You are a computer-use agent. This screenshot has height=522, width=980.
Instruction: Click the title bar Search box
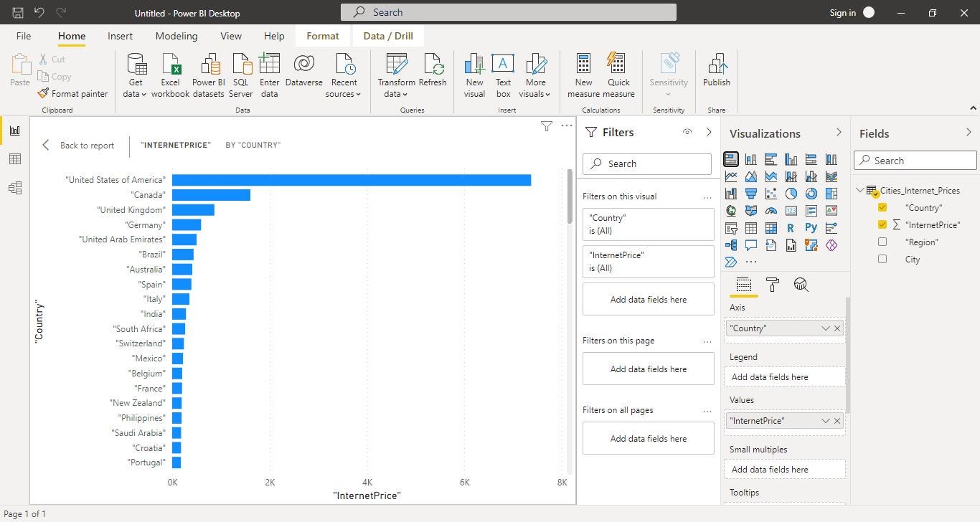[509, 12]
